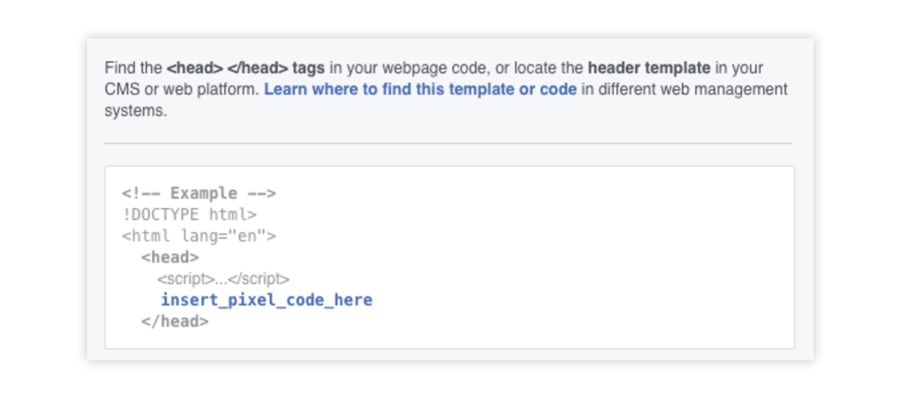900x398 pixels.
Task: Open the Learn where to find this template link
Action: 420,90
